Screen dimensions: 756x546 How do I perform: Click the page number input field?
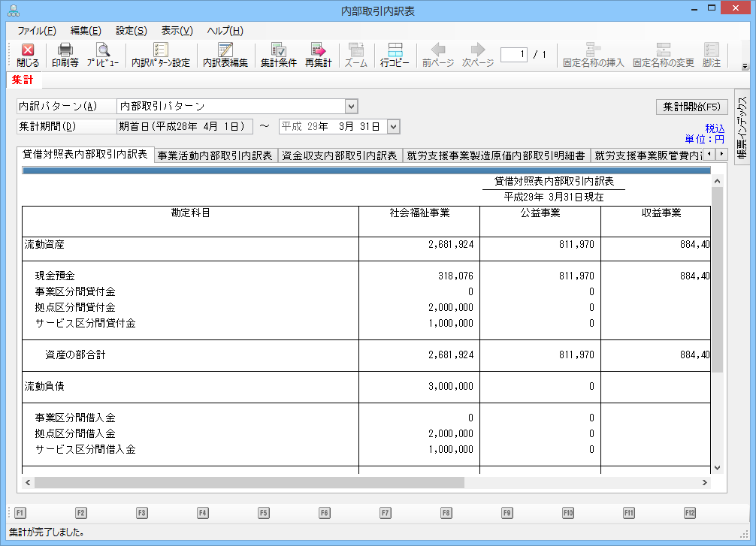[514, 55]
